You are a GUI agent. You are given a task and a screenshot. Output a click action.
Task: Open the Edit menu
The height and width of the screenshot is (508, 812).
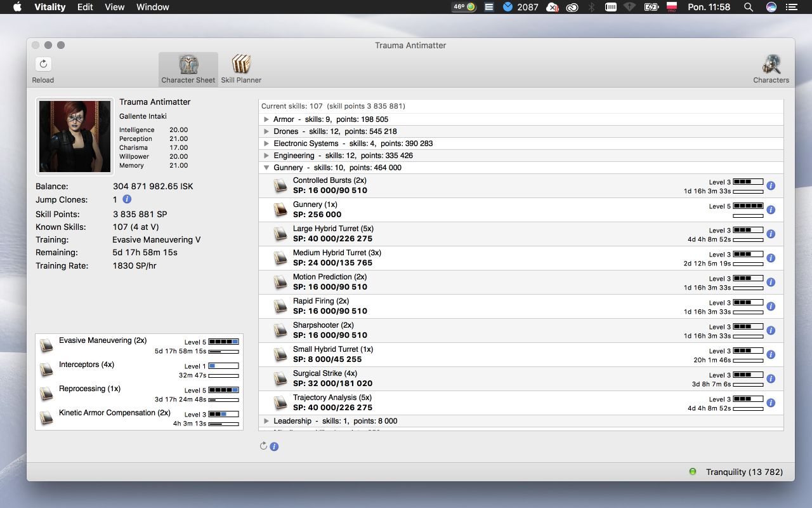pyautogui.click(x=85, y=7)
